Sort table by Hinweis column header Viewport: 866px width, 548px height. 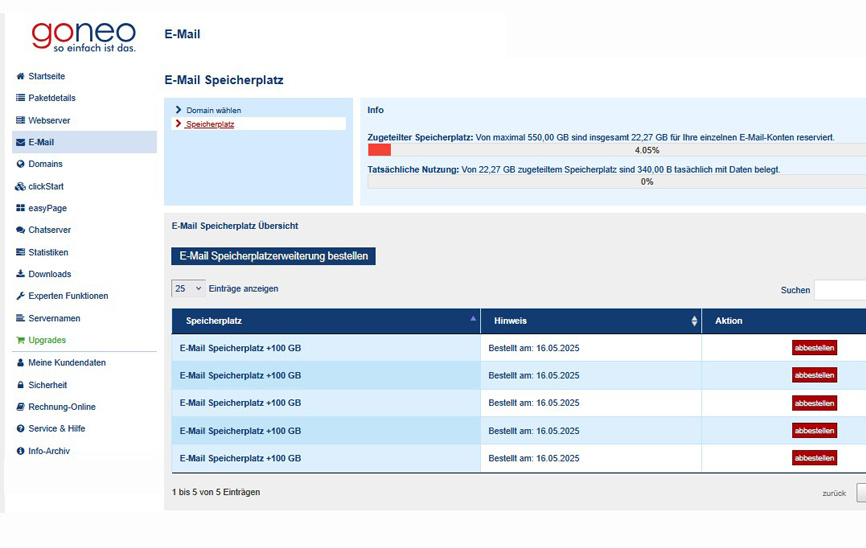591,321
